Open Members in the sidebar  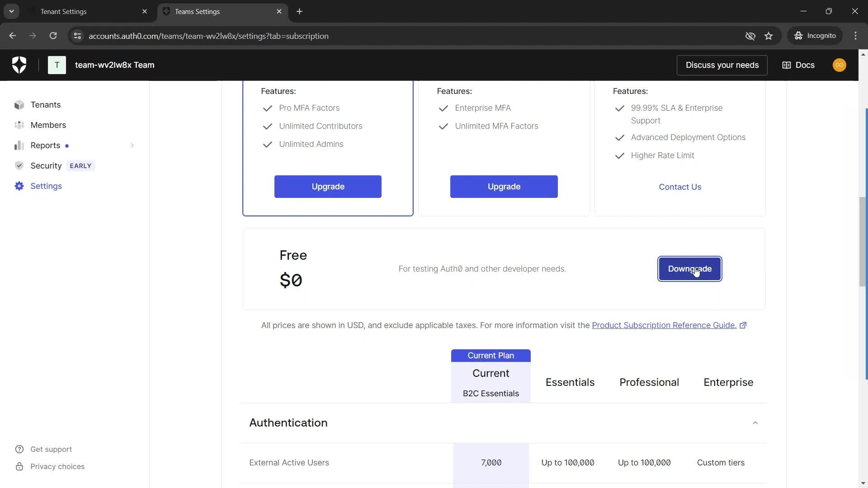(x=48, y=125)
